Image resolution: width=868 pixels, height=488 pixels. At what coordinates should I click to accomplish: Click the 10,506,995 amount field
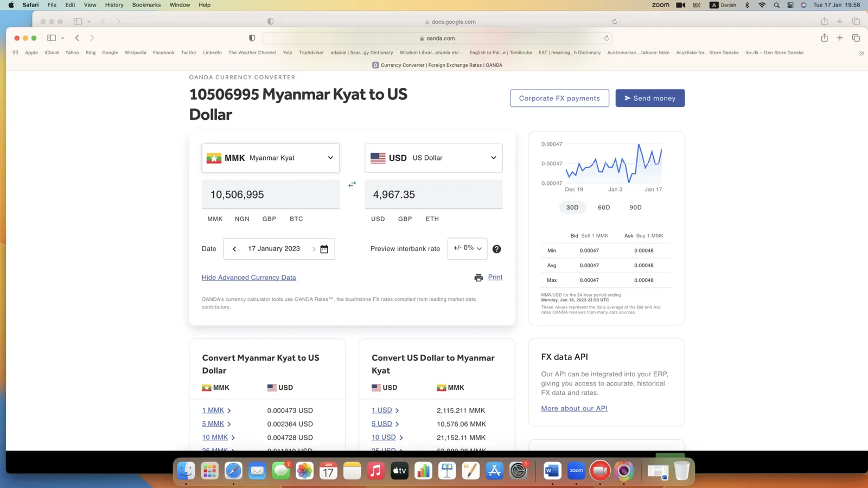(x=271, y=195)
